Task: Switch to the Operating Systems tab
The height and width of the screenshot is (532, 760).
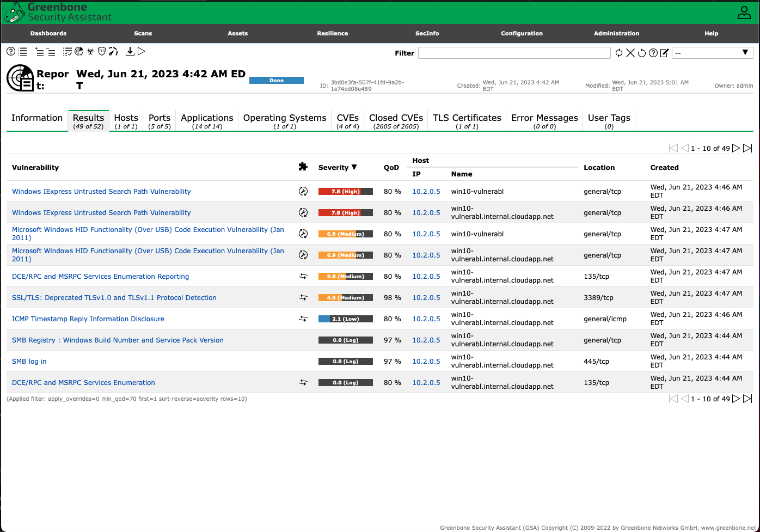Action: tap(285, 121)
